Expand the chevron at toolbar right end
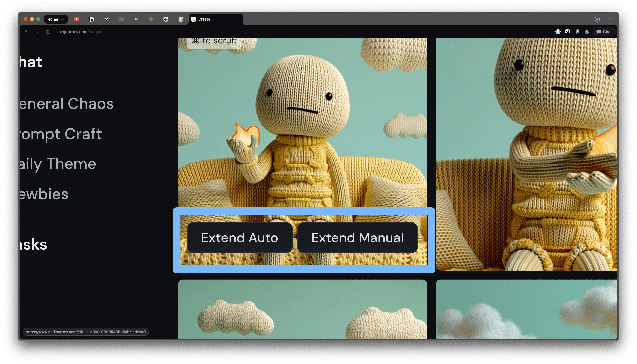This screenshot has width=637, height=364. (x=610, y=19)
